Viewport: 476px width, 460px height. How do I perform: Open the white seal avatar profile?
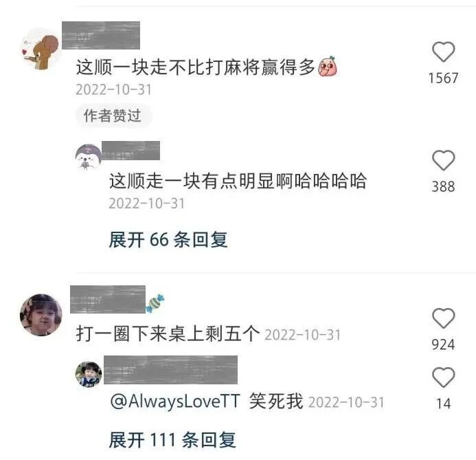(x=88, y=157)
